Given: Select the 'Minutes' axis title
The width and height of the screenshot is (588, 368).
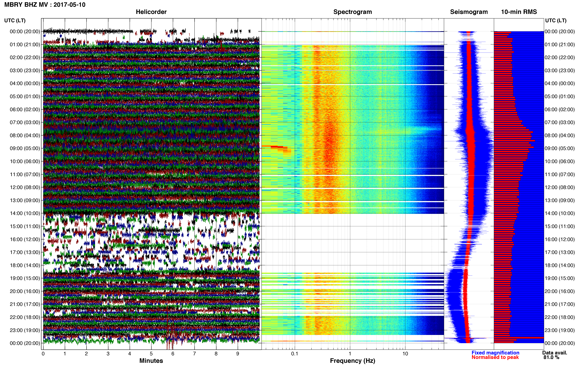Looking at the screenshot, I should 151,361.
